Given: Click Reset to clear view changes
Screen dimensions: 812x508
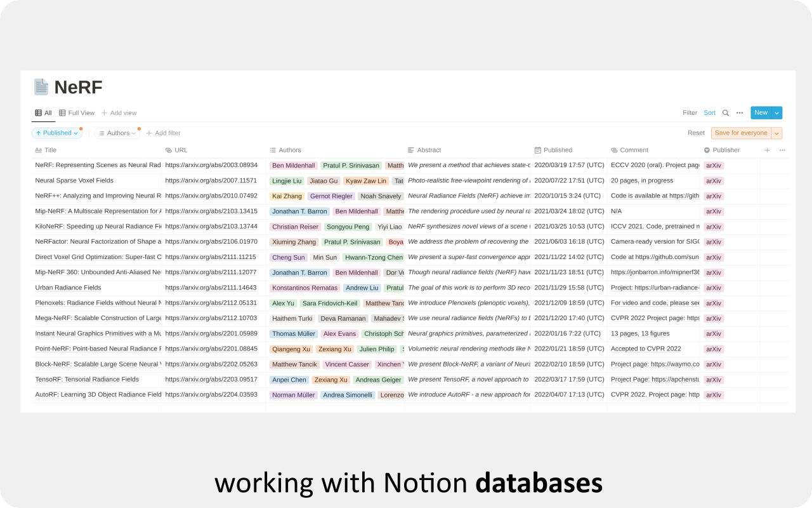Looking at the screenshot, I should tap(696, 133).
